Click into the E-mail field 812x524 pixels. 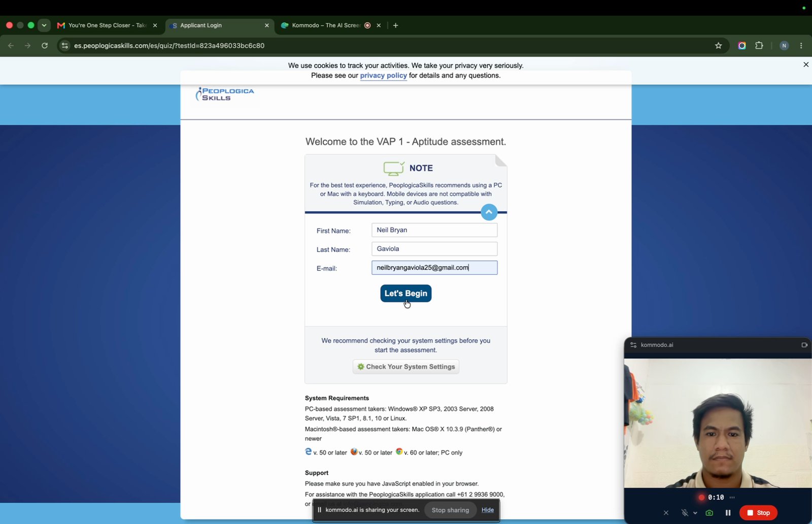(x=434, y=268)
